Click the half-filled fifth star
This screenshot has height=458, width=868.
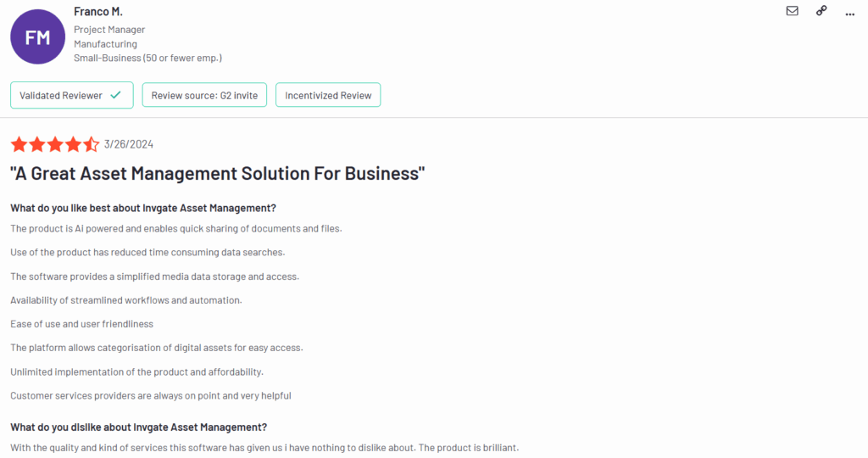tap(91, 144)
